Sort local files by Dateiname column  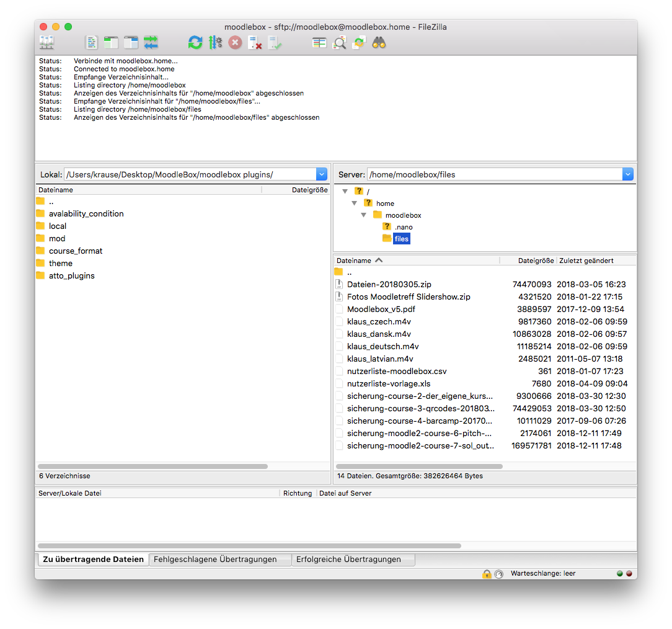149,190
